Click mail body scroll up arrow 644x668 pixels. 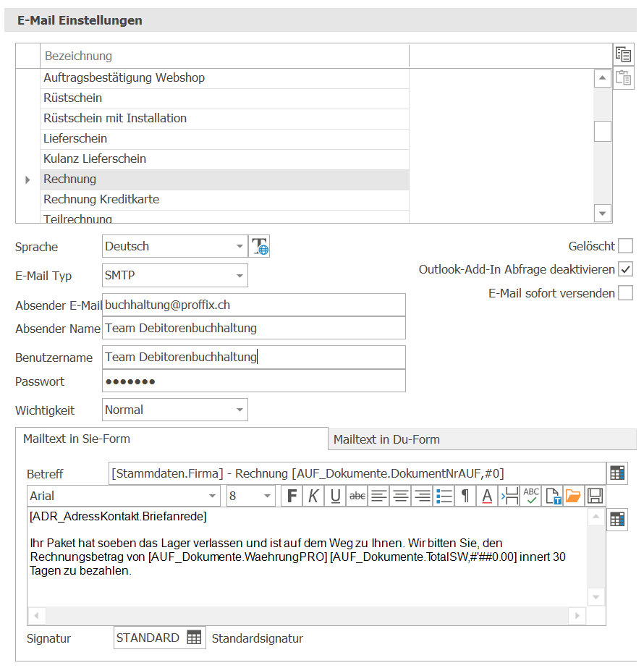tap(596, 517)
